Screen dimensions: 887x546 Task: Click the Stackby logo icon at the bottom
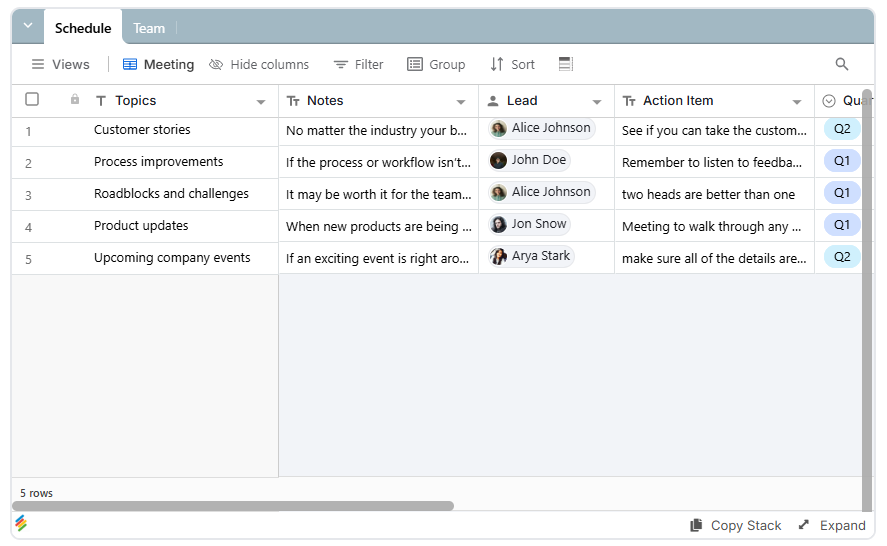(x=21, y=523)
